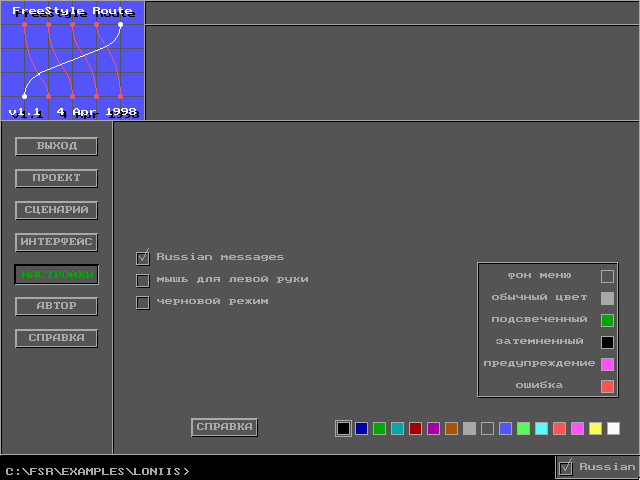Pick teal from the bottom palette
The image size is (640, 480).
[x=397, y=429]
